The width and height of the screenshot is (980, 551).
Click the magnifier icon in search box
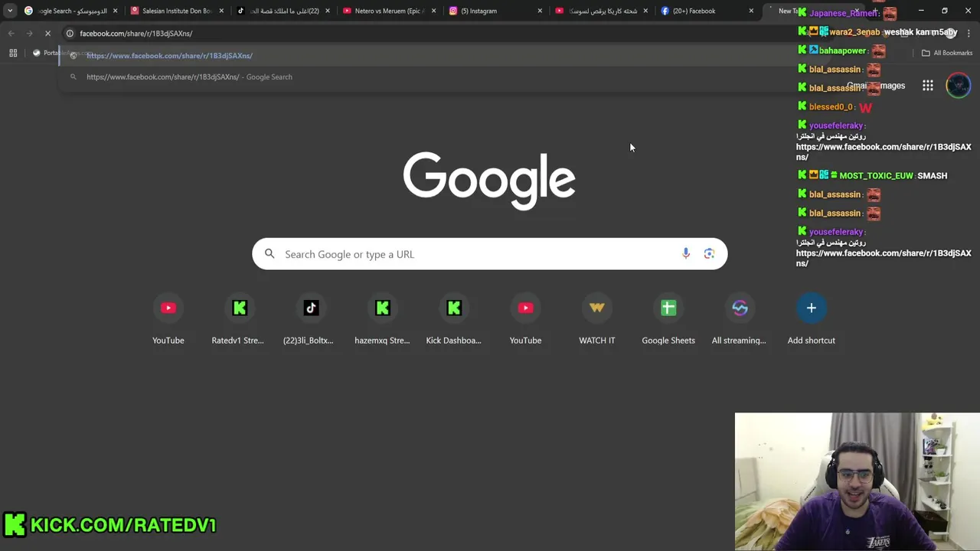[x=269, y=254]
